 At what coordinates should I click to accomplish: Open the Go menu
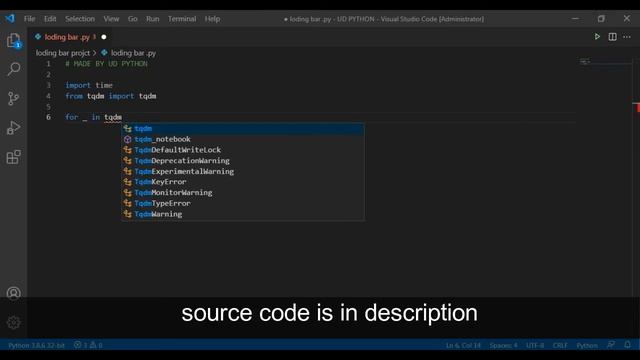coord(133,19)
